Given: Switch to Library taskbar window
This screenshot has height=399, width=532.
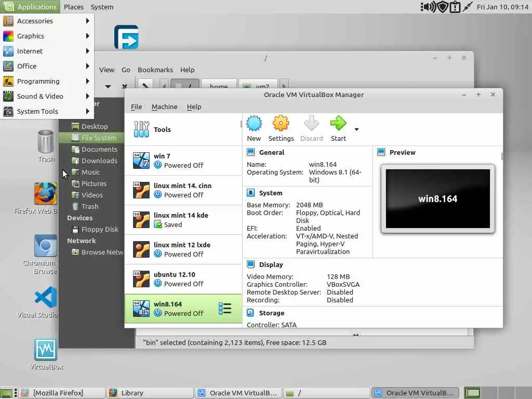Looking at the screenshot, I should click(x=150, y=393).
